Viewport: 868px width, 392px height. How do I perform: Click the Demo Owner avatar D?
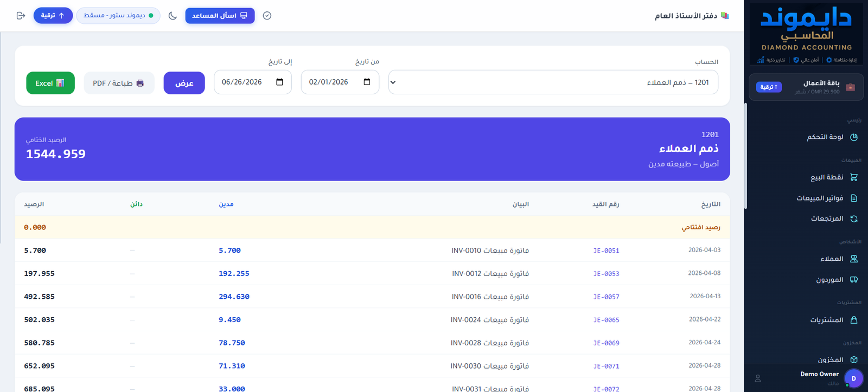pyautogui.click(x=853, y=378)
